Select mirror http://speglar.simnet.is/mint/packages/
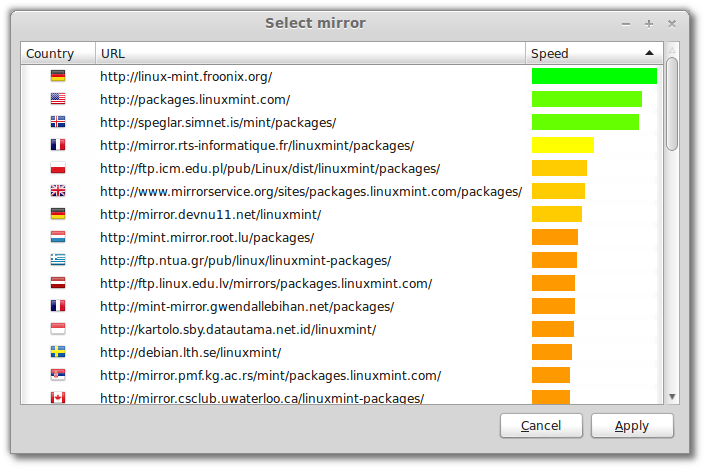706x470 pixels. (218, 122)
